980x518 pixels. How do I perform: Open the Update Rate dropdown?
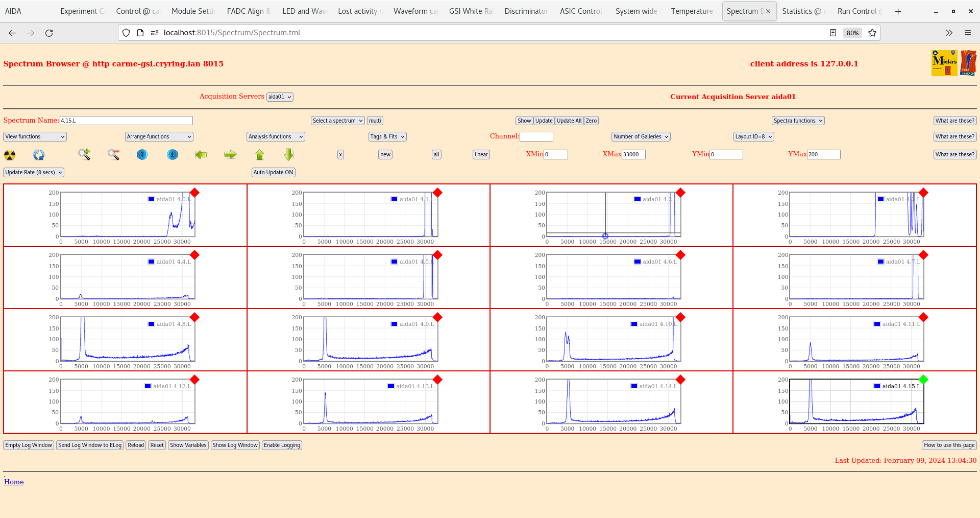34,173
